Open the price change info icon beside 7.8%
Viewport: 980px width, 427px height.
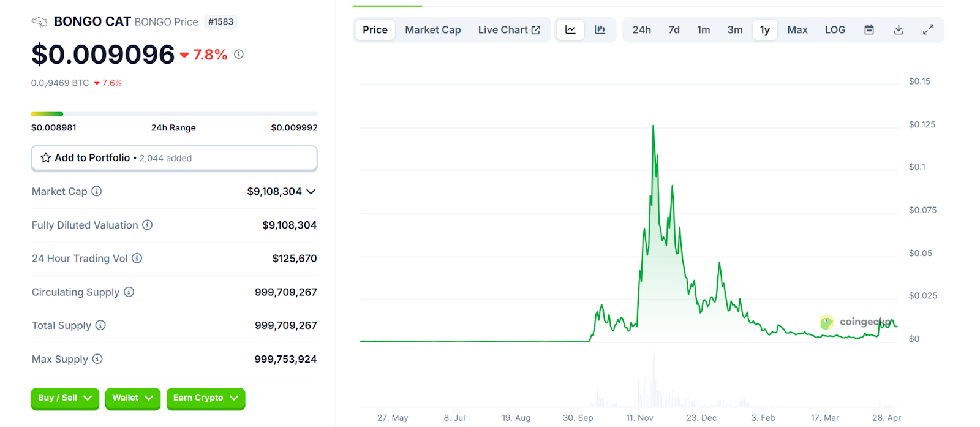239,54
